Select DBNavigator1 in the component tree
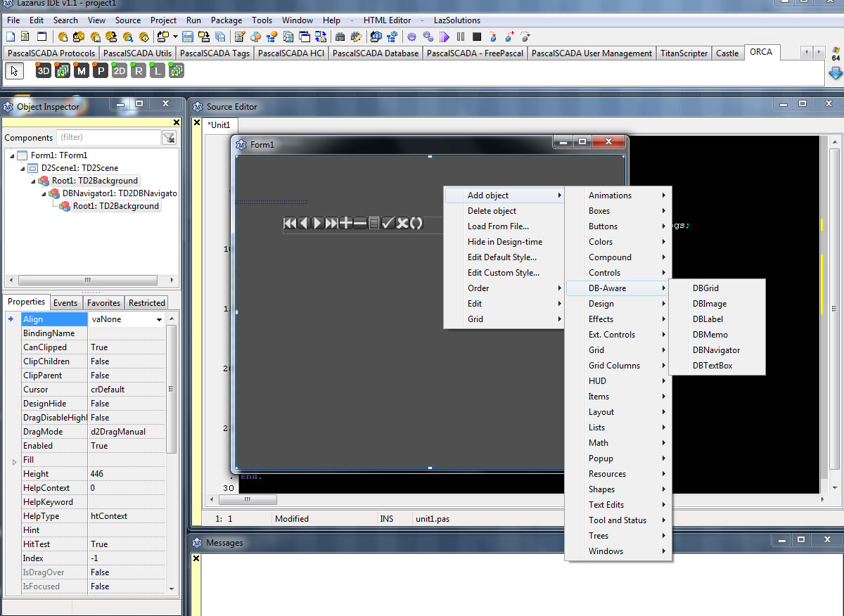Image resolution: width=844 pixels, height=616 pixels. 120,193
